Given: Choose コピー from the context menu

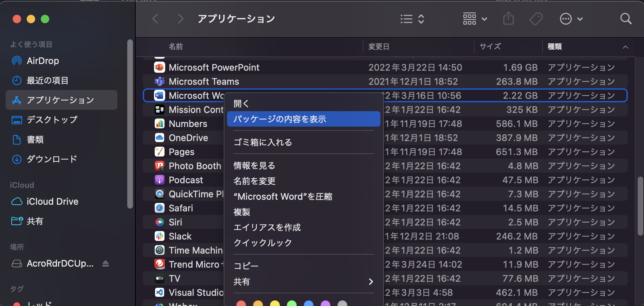Looking at the screenshot, I should tap(304, 266).
